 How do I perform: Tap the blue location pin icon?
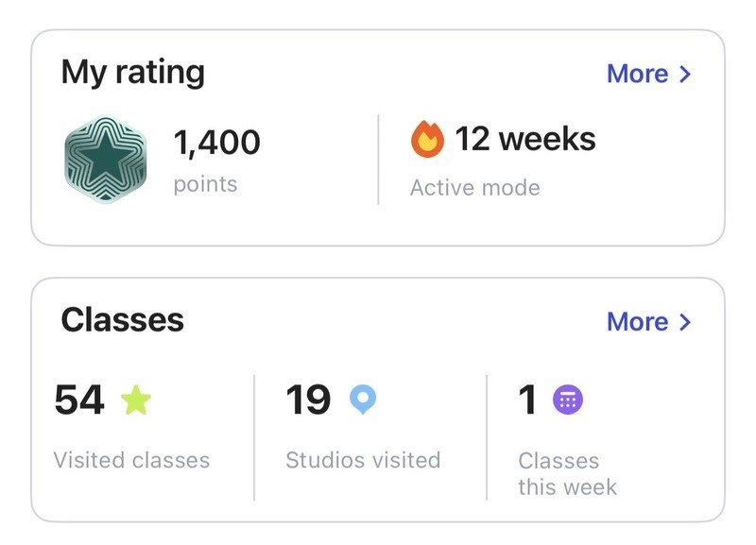pyautogui.click(x=363, y=400)
